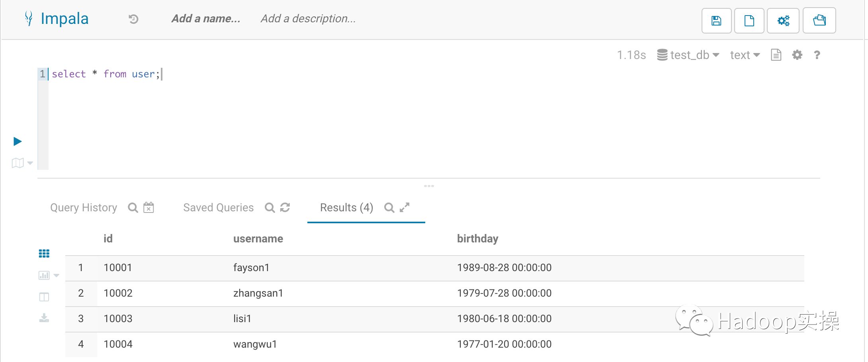Refresh Saved Queries list
This screenshot has height=362, width=868.
pyautogui.click(x=285, y=208)
